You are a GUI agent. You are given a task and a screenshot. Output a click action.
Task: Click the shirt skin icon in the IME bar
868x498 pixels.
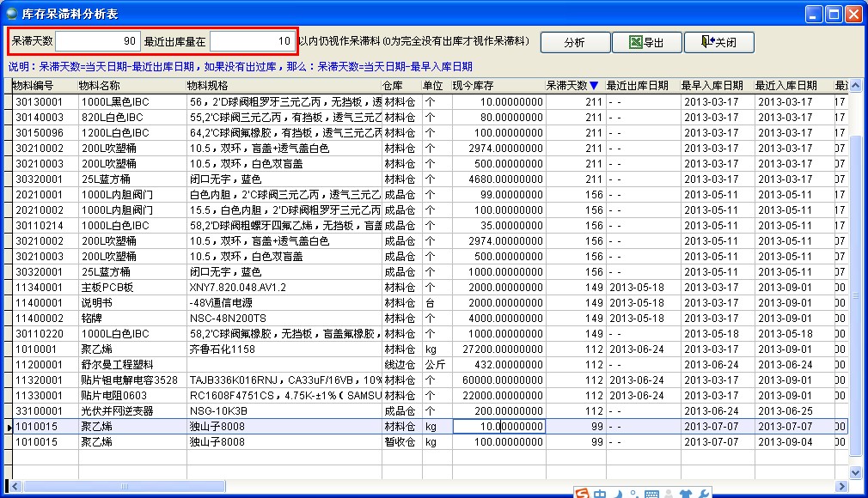[x=686, y=493]
